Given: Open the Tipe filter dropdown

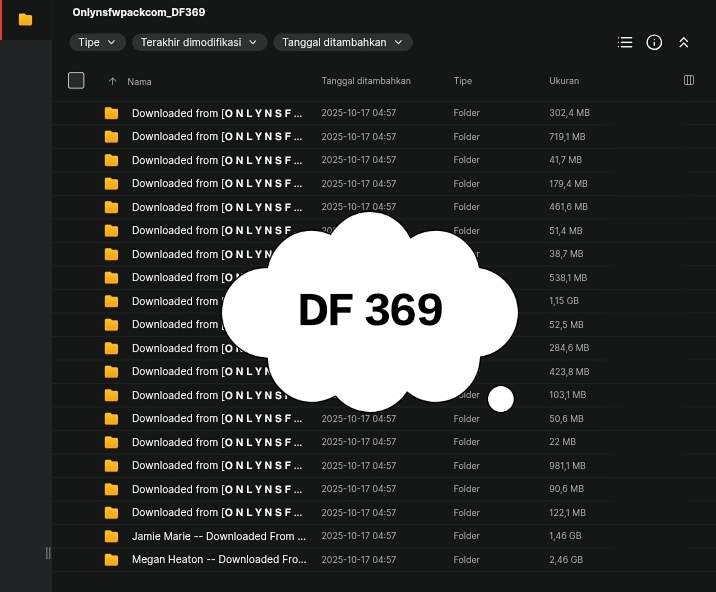Looking at the screenshot, I should coord(97,42).
